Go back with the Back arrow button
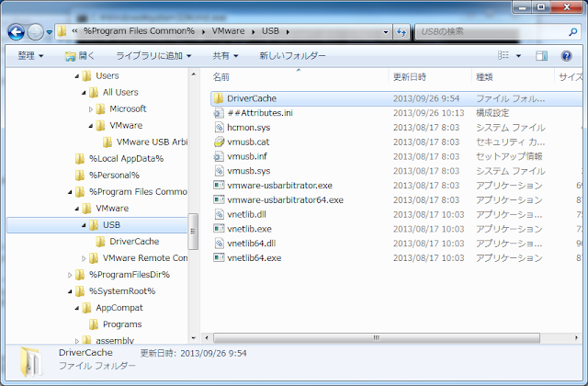Screen dimensions: 588x386 (17, 32)
